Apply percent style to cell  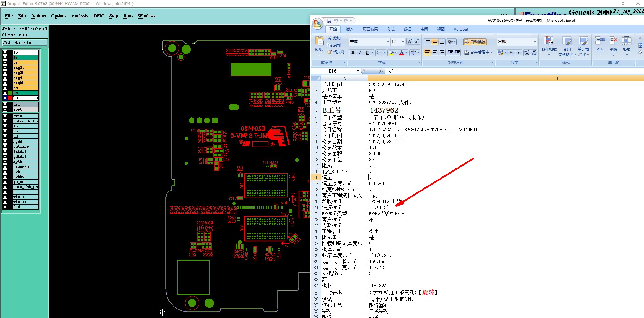pos(511,53)
